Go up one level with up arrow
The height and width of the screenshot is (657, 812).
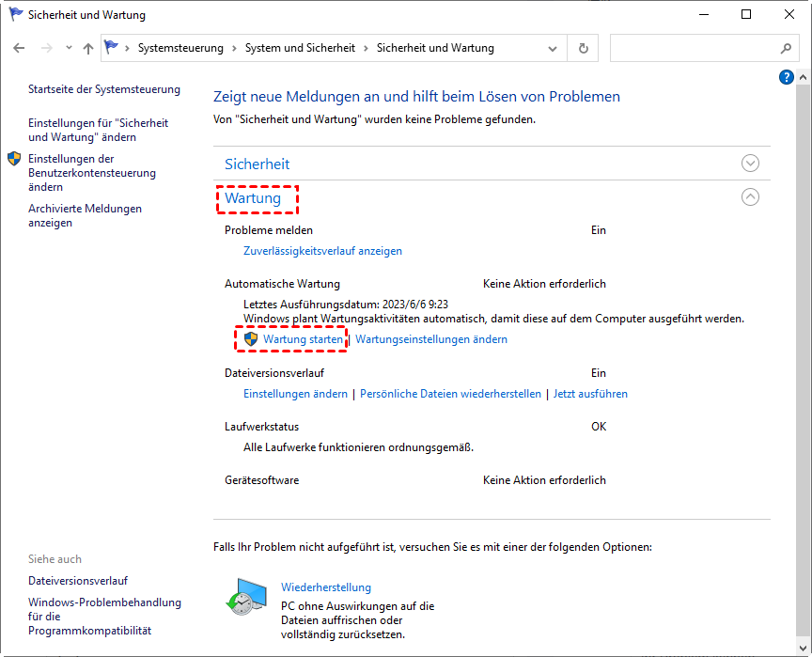[88, 48]
